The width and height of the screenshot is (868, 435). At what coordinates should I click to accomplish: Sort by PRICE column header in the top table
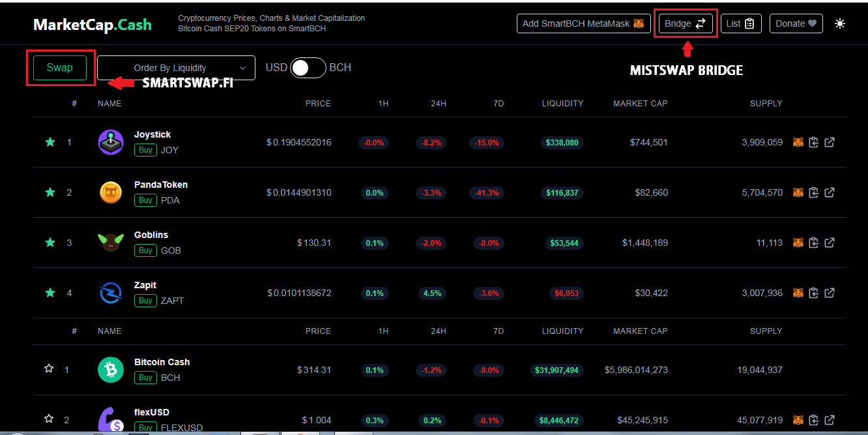[x=318, y=103]
